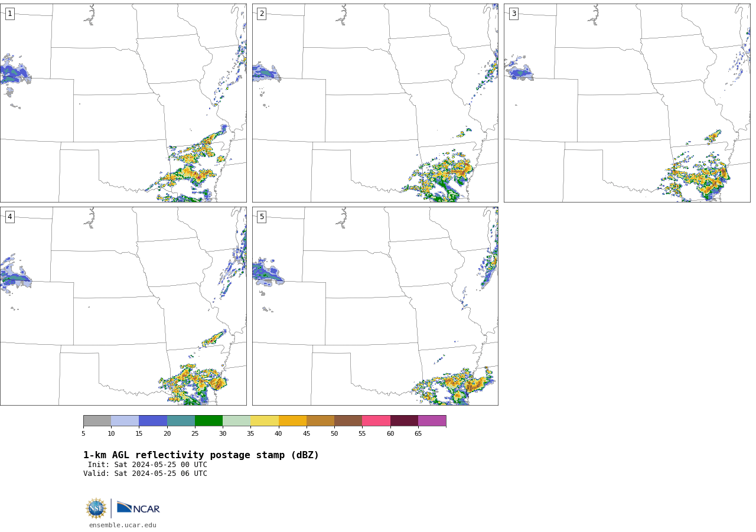Open ensemble member 3 reflectivity map
The height and width of the screenshot is (532, 756).
627,103
